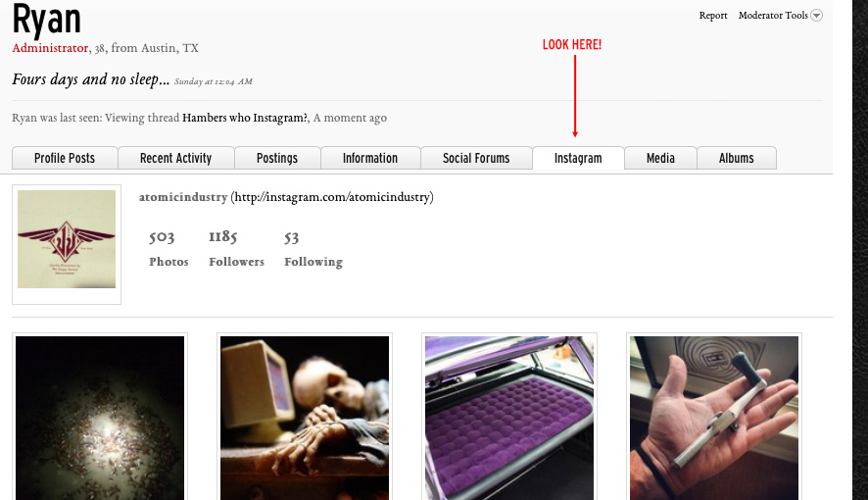Open the hand holding metal tool photo

tap(714, 418)
